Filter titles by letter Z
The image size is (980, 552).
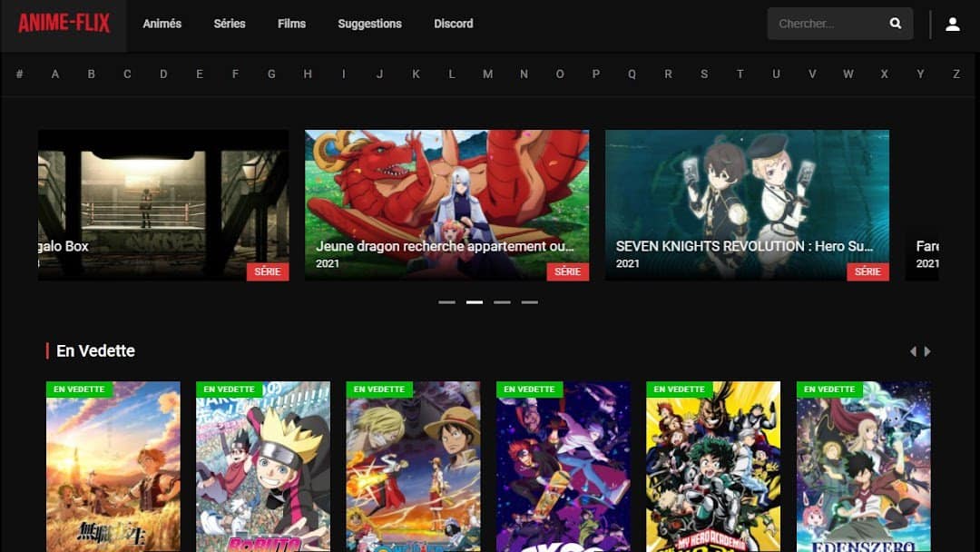point(956,74)
